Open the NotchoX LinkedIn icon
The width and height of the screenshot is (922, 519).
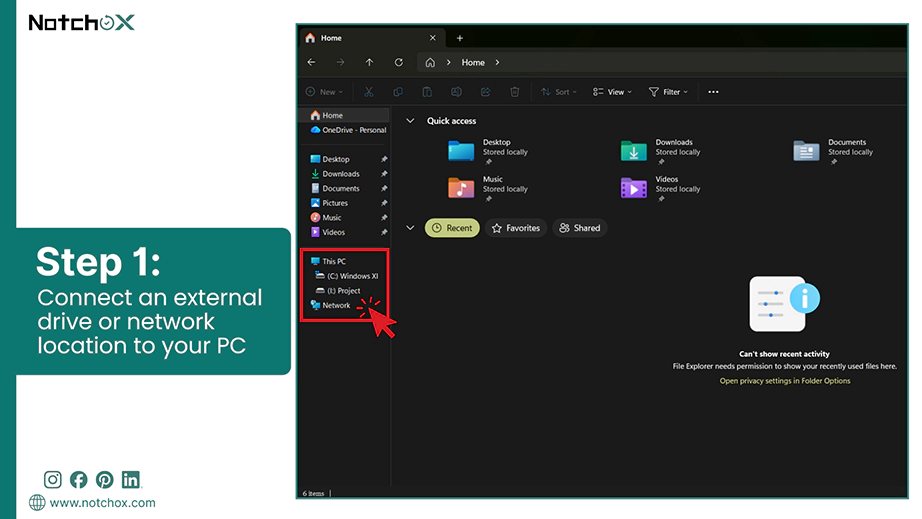point(131,480)
